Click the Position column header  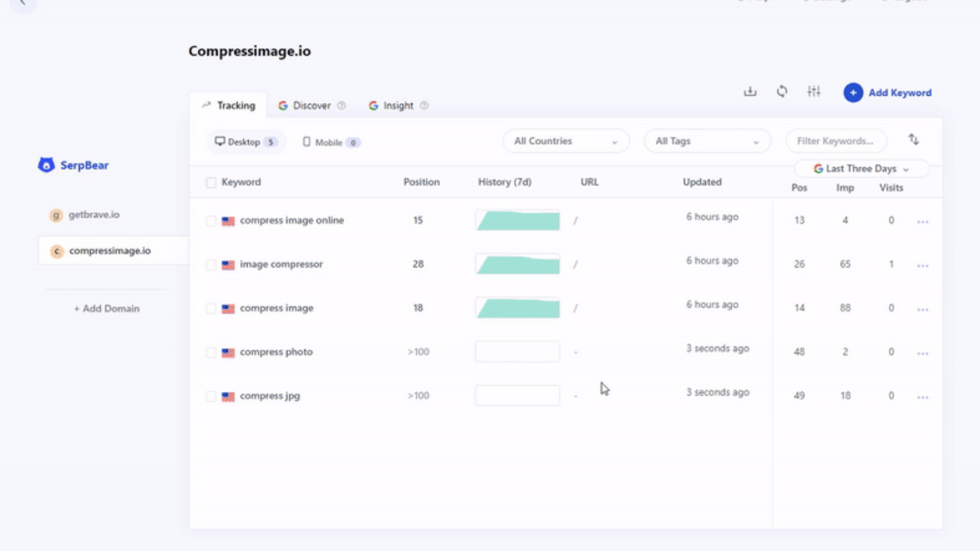[x=422, y=182]
